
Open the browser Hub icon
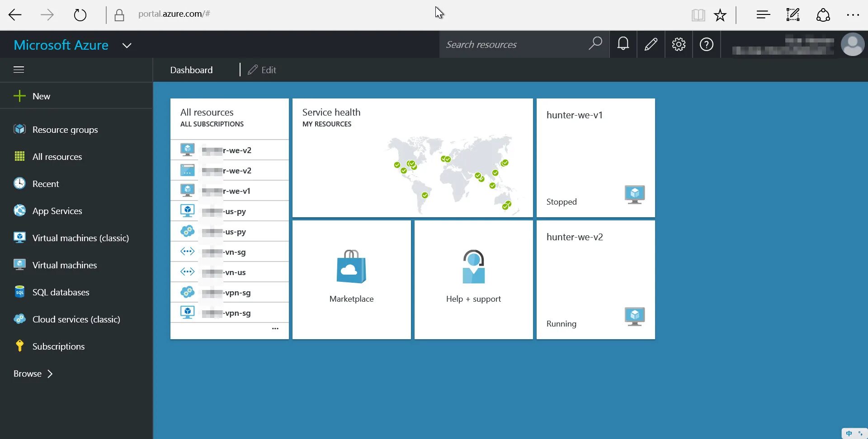tap(763, 15)
